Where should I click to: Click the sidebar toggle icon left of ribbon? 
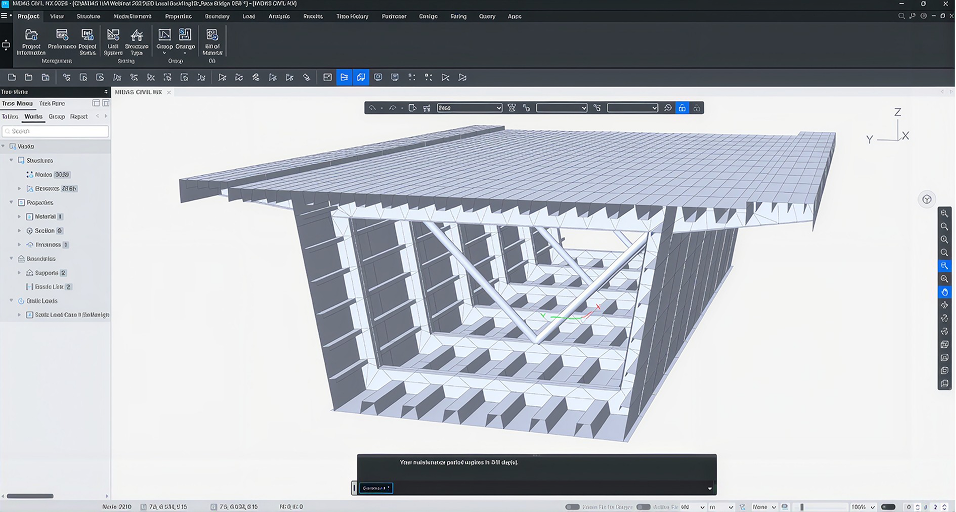[x=6, y=44]
